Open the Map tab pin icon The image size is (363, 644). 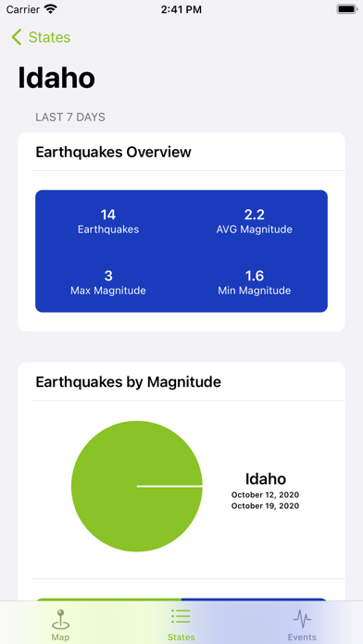60,619
